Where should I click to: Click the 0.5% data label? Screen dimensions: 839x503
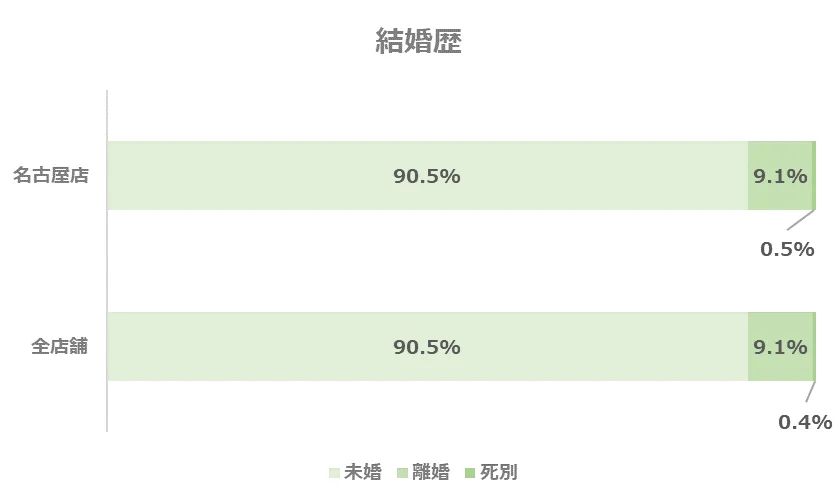click(787, 249)
